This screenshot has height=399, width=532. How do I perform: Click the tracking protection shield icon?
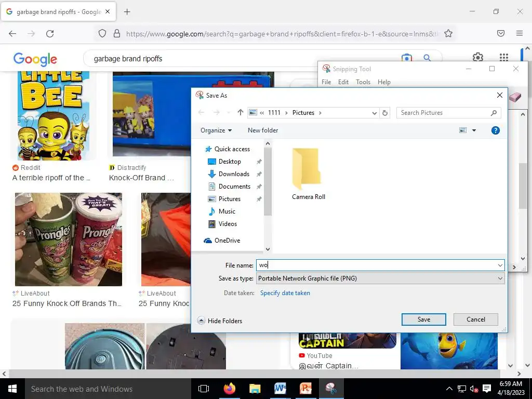coord(102,33)
